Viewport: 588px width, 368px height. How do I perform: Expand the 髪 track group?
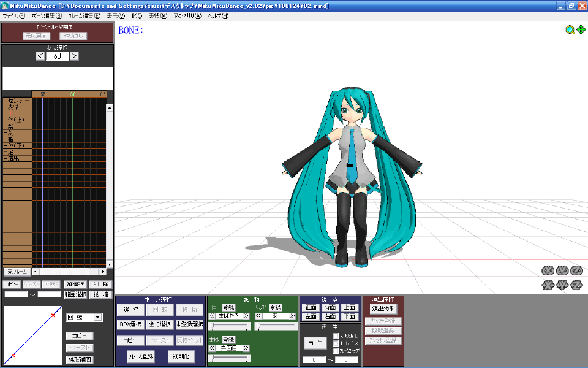point(6,126)
